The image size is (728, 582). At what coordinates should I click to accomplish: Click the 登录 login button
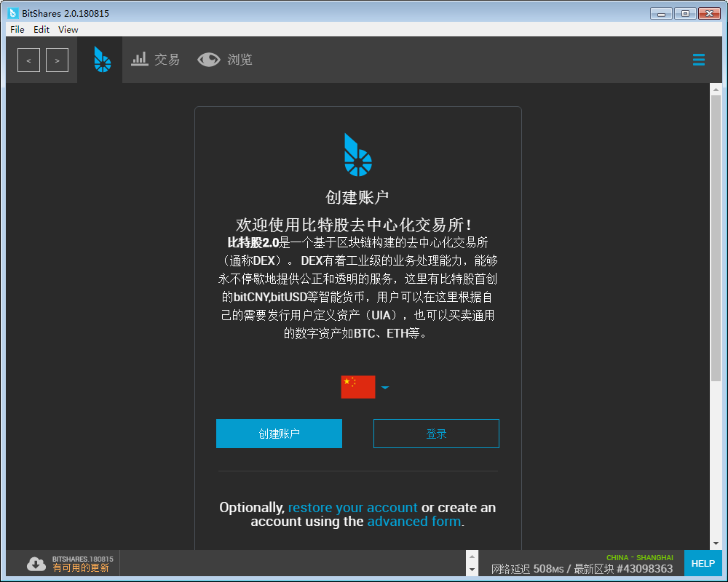pos(436,434)
